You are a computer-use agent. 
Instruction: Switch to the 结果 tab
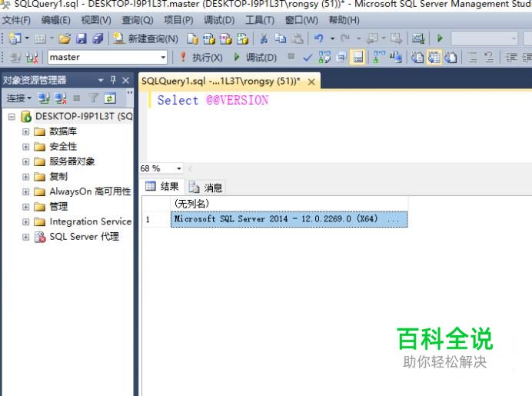tap(162, 186)
